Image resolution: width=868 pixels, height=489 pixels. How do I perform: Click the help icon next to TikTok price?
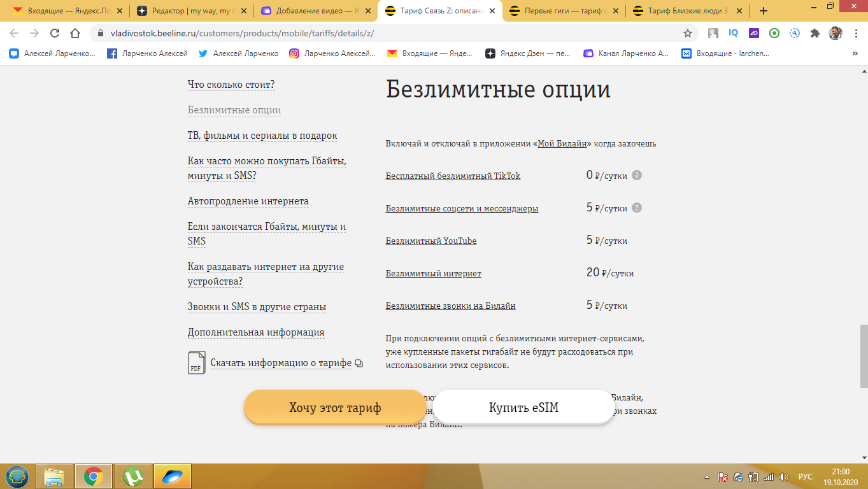click(x=636, y=175)
